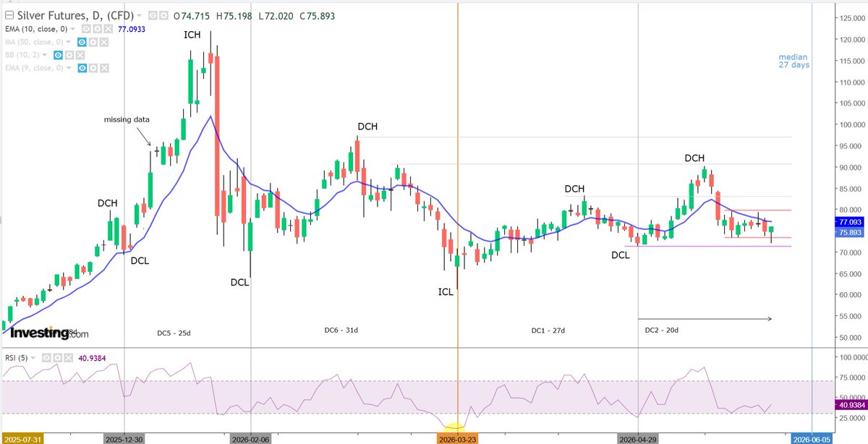The height and width of the screenshot is (444, 868).
Task: Select the blue 2026-06-05 date marker
Action: 812,438
